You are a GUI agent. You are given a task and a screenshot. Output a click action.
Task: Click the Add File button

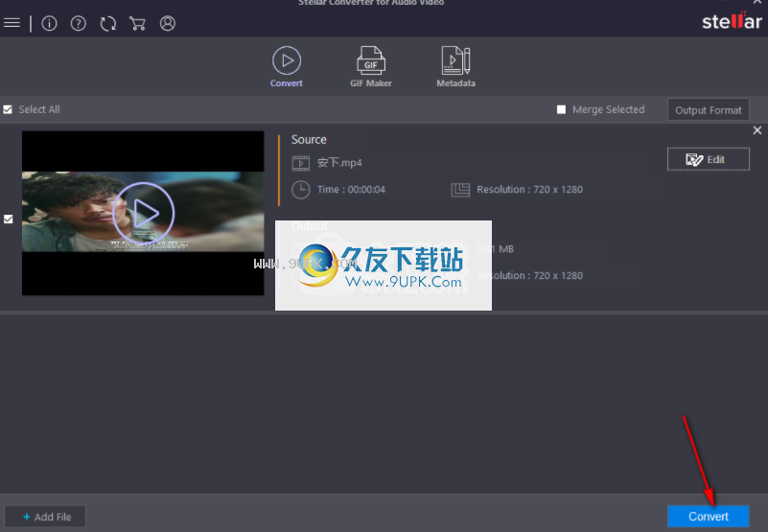(x=45, y=517)
